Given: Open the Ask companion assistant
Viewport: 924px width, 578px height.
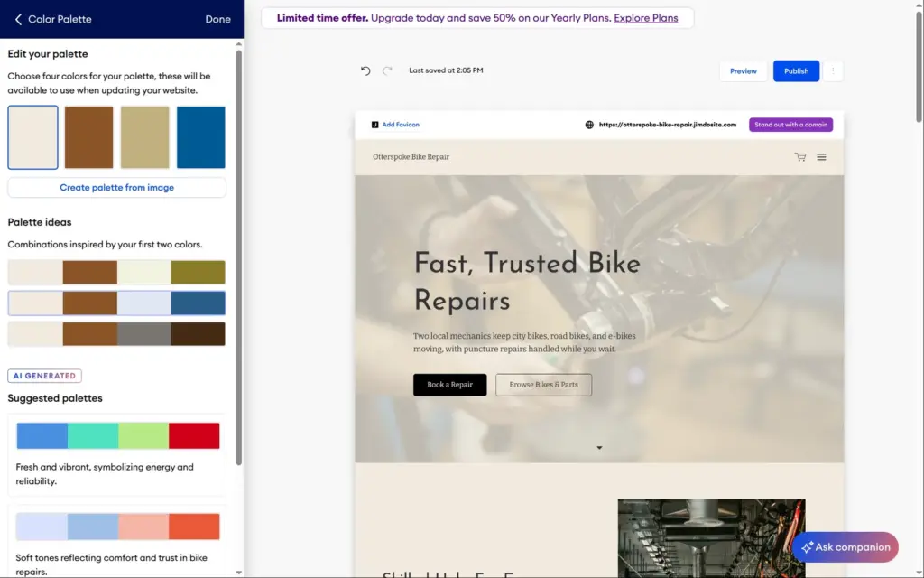Looking at the screenshot, I should [x=845, y=547].
